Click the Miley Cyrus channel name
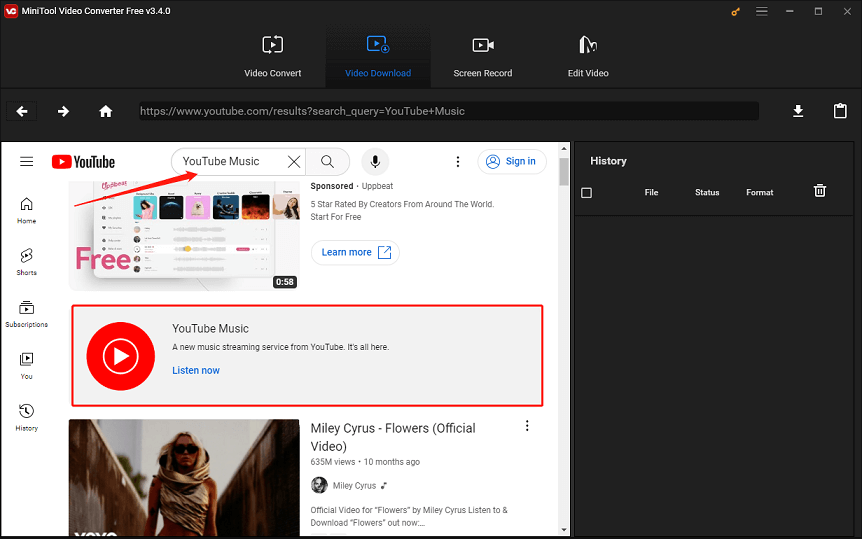 click(x=355, y=486)
